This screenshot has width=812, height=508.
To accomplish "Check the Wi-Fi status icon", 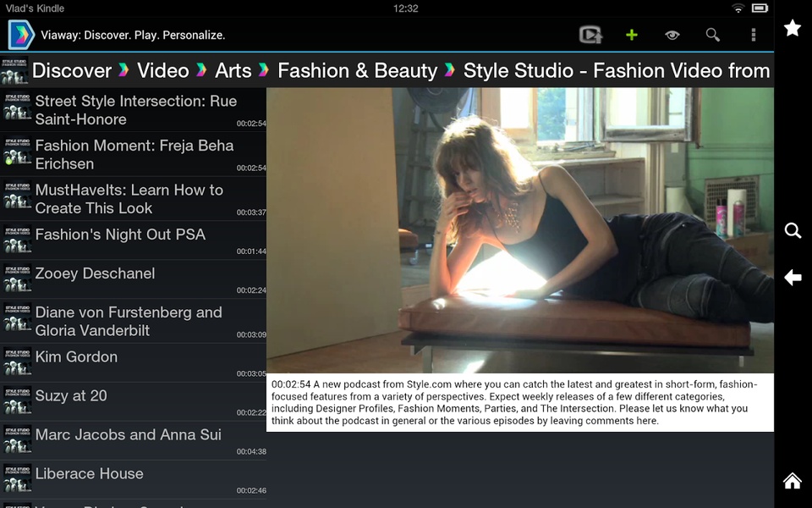I will [738, 8].
